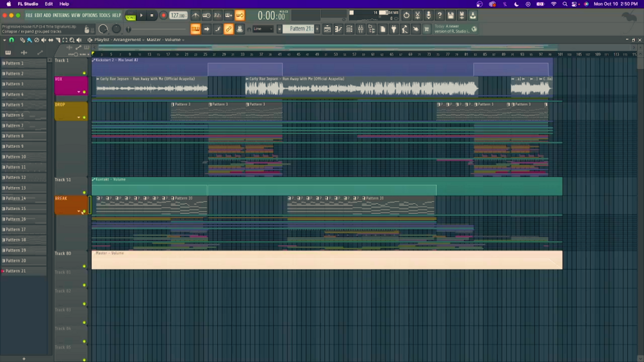Toggle the orange multilink to controllers icon
The width and height of the screenshot is (644, 362).
click(x=229, y=29)
